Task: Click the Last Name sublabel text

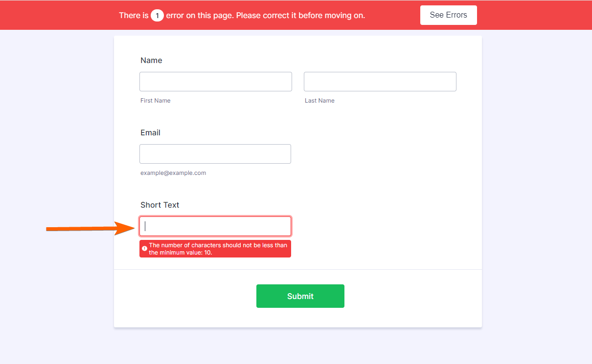Action: point(319,101)
